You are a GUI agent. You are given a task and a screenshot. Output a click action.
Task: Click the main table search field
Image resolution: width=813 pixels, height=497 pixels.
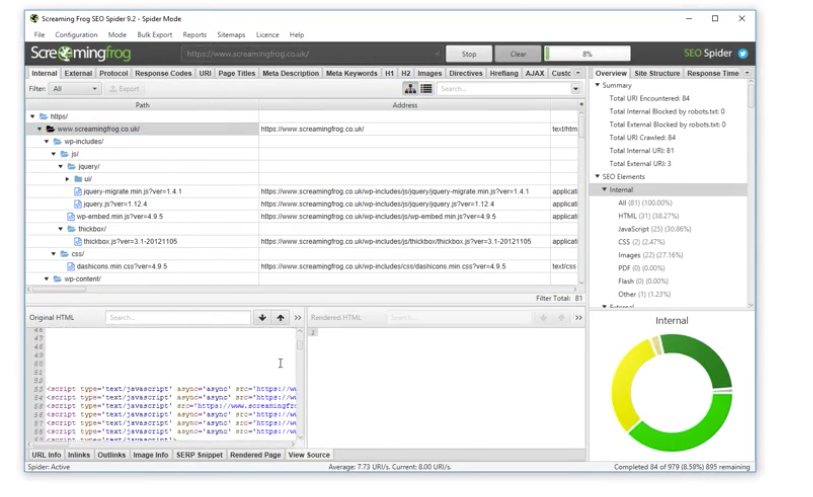(504, 89)
